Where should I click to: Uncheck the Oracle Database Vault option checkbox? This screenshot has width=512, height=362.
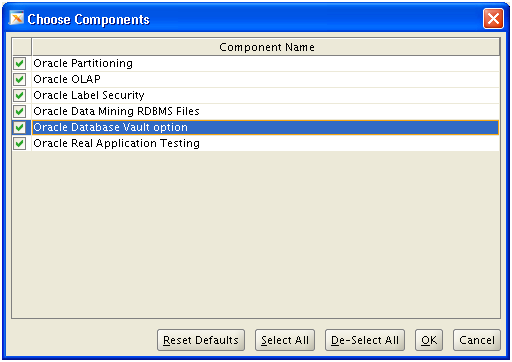(20, 127)
